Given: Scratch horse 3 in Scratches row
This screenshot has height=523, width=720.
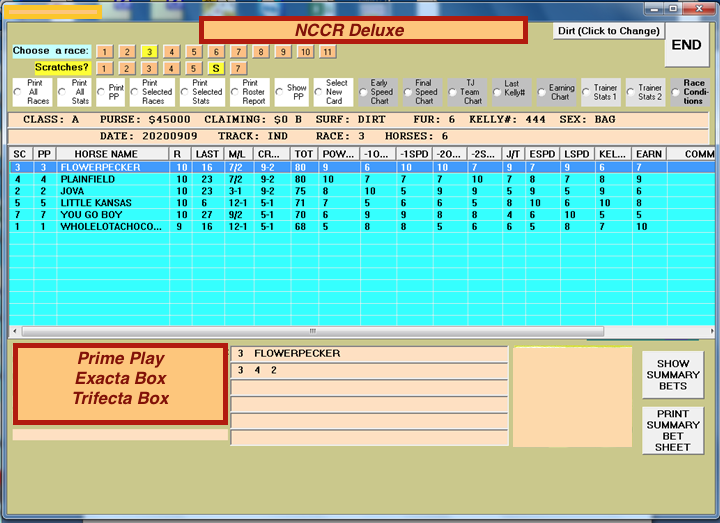Looking at the screenshot, I should pyautogui.click(x=149, y=68).
